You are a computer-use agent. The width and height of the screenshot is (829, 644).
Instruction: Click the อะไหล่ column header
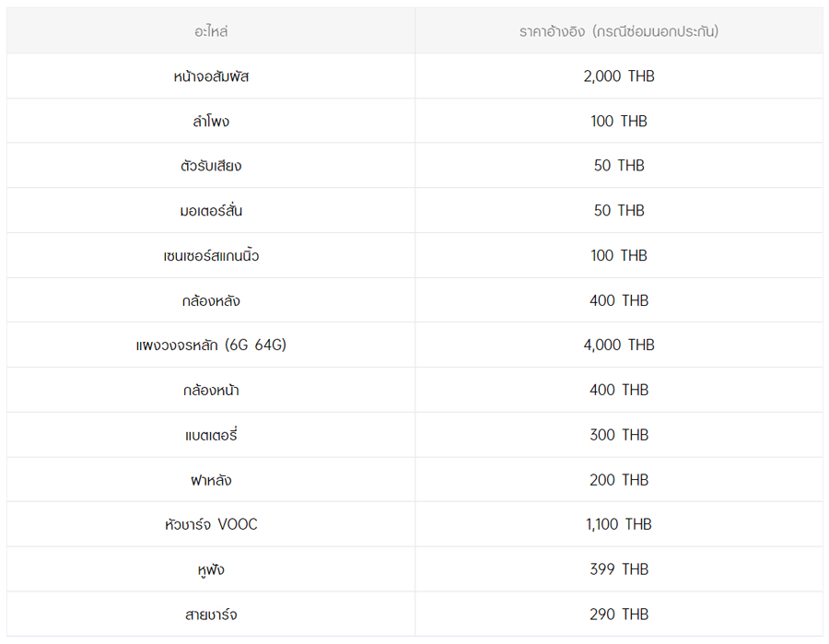pos(211,31)
